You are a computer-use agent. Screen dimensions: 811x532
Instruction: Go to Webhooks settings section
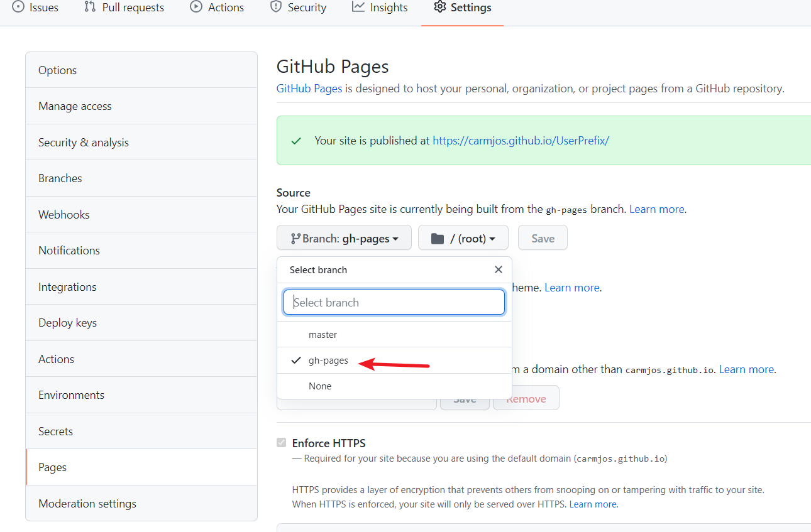click(63, 215)
